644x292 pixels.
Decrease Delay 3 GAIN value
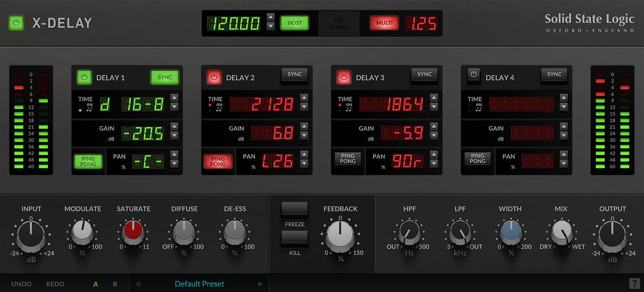pyautogui.click(x=434, y=136)
